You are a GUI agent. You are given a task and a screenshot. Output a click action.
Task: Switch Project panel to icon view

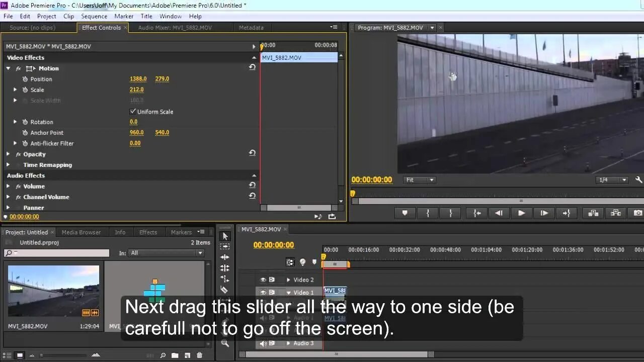pyautogui.click(x=20, y=355)
